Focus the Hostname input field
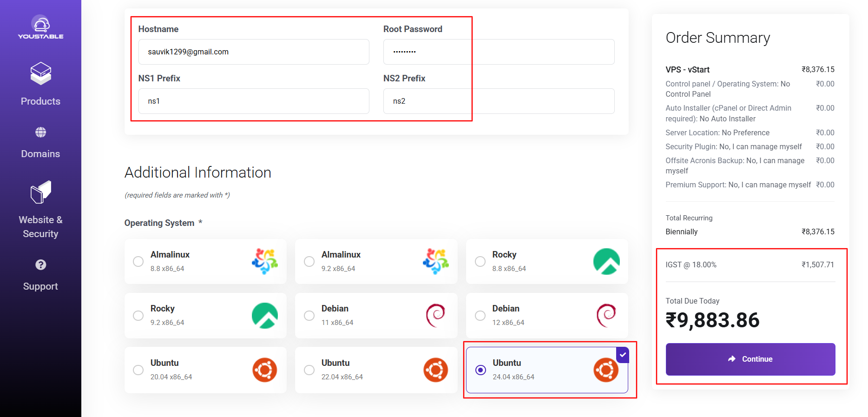The image size is (868, 417). (x=254, y=52)
